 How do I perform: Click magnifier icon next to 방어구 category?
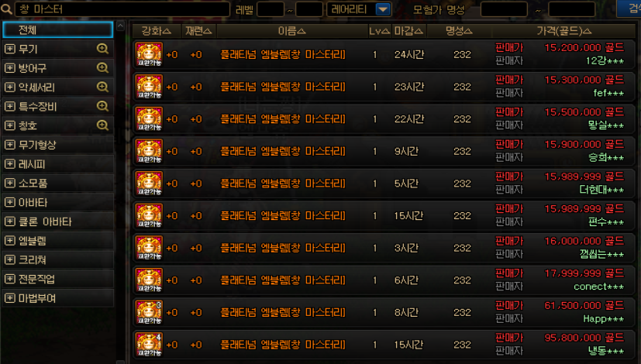pyautogui.click(x=102, y=68)
